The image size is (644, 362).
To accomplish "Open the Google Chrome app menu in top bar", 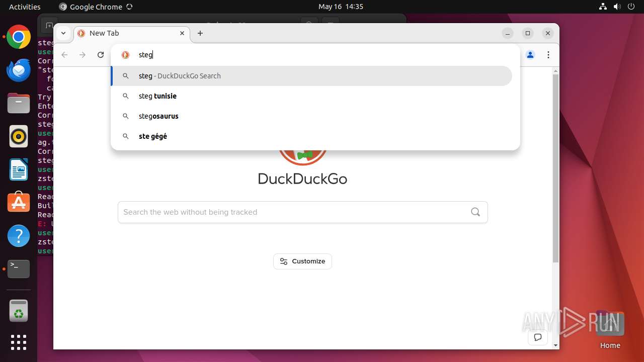I will 96,7.
